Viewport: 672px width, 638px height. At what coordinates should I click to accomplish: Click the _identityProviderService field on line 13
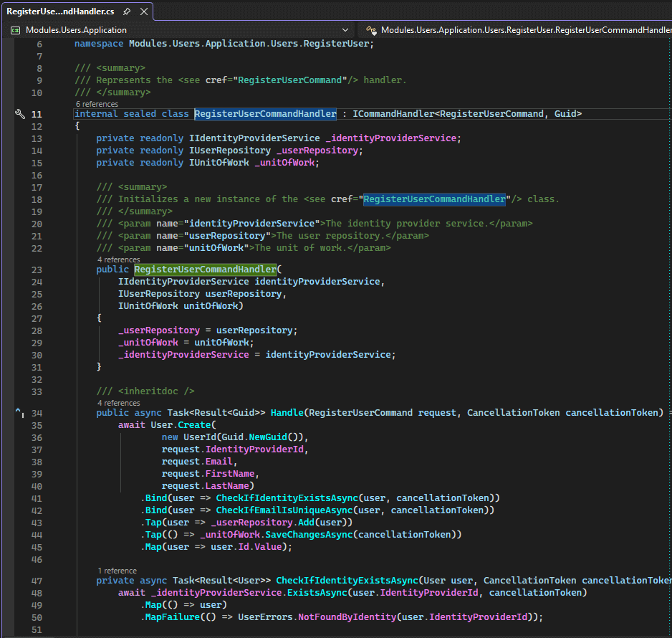click(391, 138)
